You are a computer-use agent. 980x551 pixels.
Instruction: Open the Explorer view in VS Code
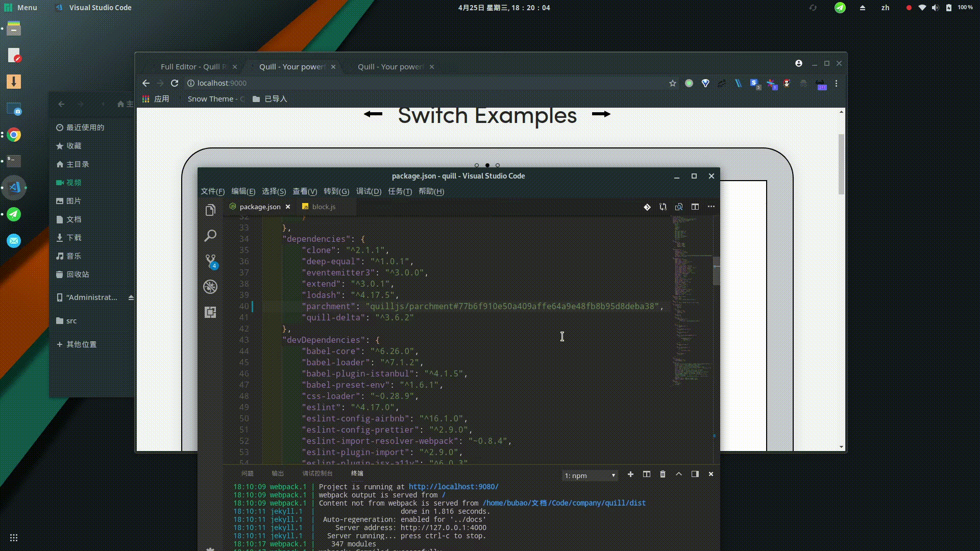pos(210,210)
